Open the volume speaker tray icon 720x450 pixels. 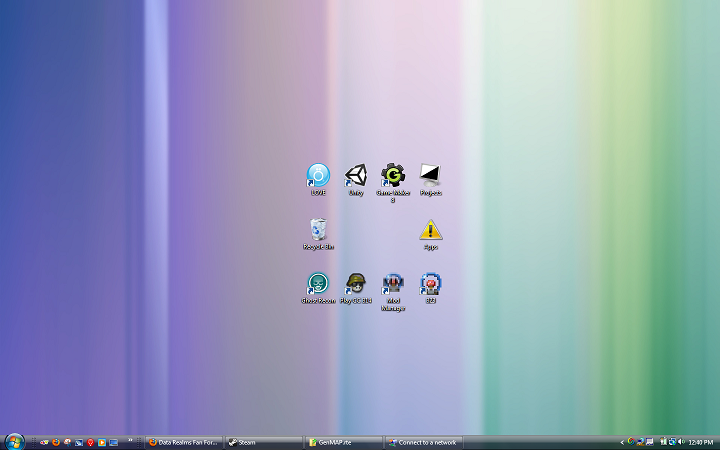(682, 442)
